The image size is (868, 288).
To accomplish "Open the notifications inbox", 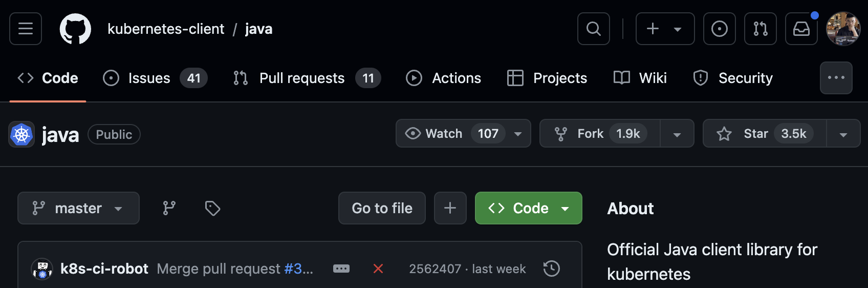I will point(801,29).
